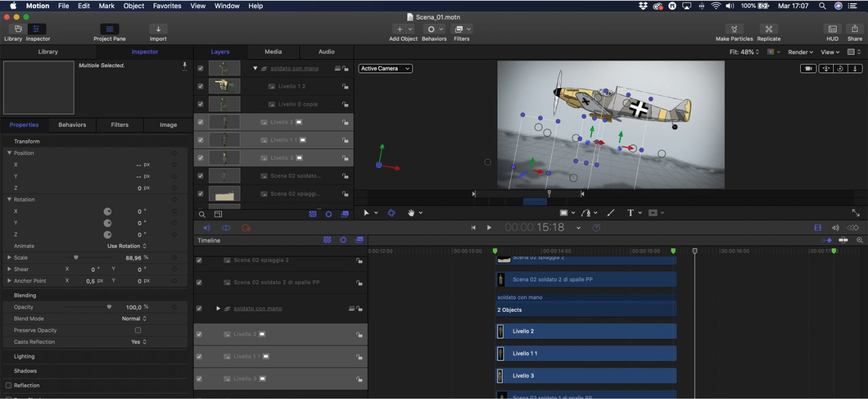The image size is (868, 399).
Task: Click the red Record animation button
Action: pos(246,228)
